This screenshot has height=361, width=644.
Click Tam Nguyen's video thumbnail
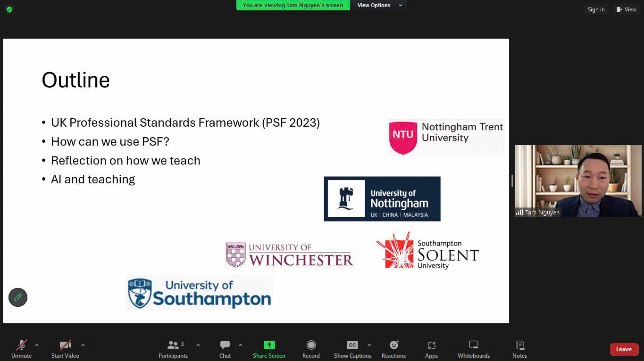tap(578, 181)
